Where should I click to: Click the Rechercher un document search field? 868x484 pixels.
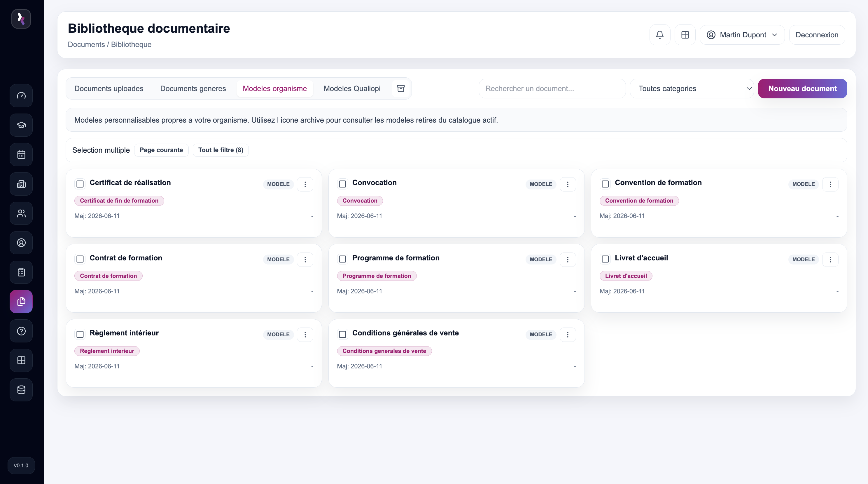pyautogui.click(x=552, y=88)
